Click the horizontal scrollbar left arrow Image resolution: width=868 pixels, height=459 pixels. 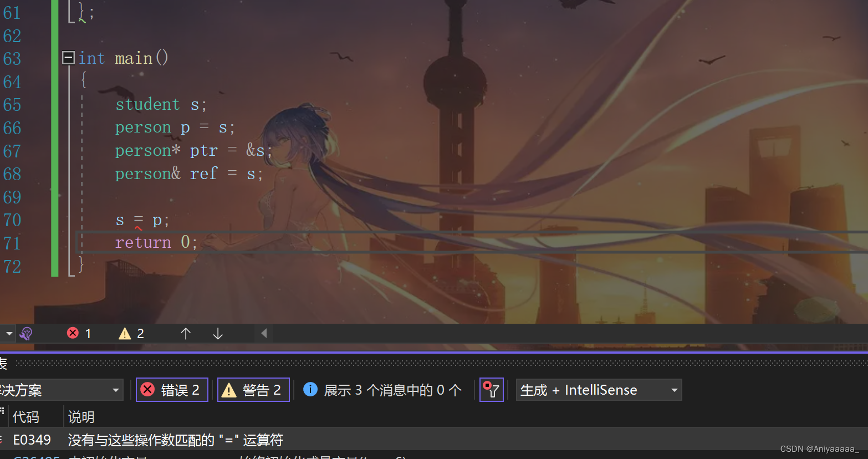(264, 333)
